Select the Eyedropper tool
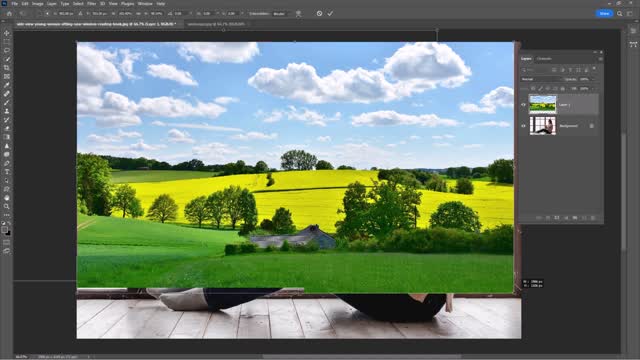 [7, 85]
